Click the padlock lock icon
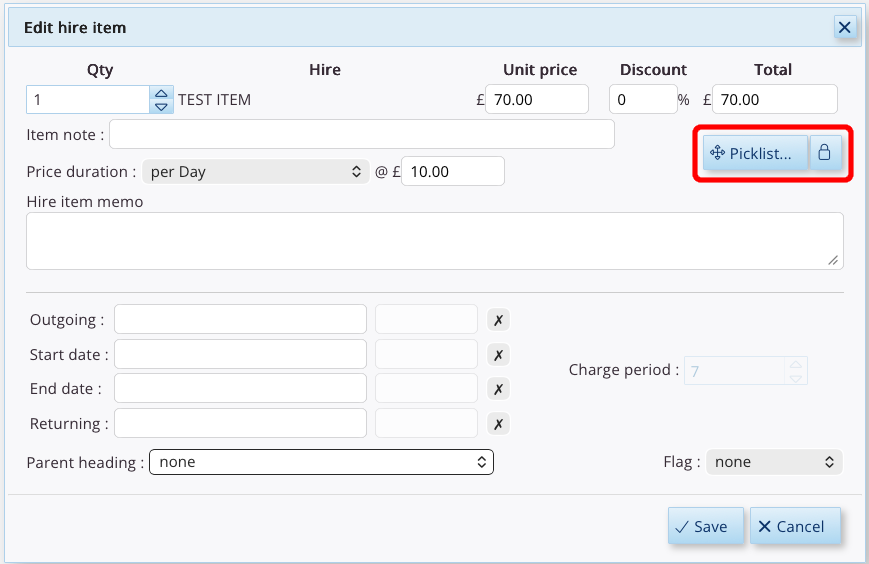The width and height of the screenshot is (869, 564). click(x=825, y=153)
